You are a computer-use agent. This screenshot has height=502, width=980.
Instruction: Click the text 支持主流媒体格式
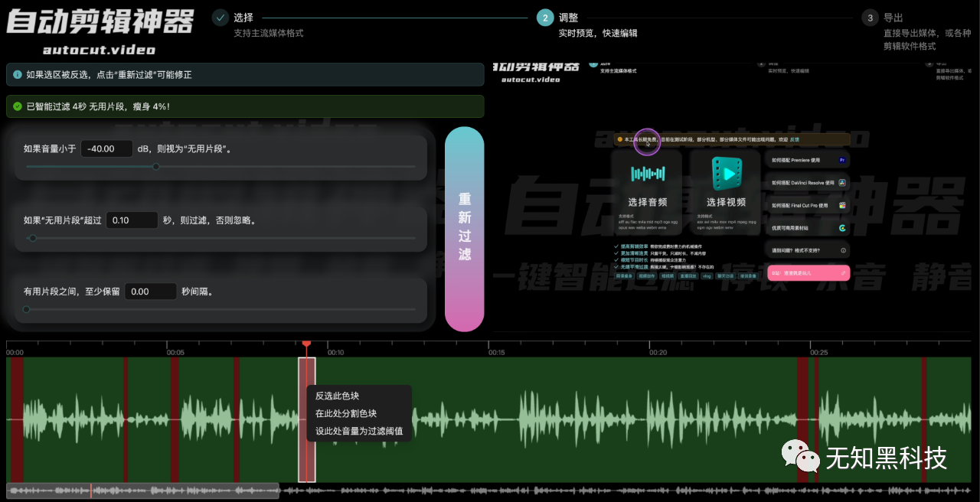coord(269,33)
